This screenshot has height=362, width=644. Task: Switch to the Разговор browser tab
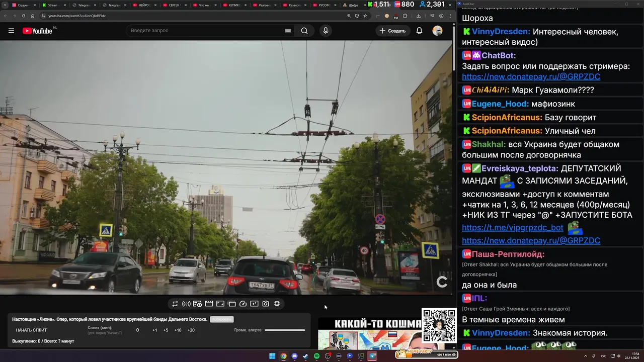click(264, 5)
